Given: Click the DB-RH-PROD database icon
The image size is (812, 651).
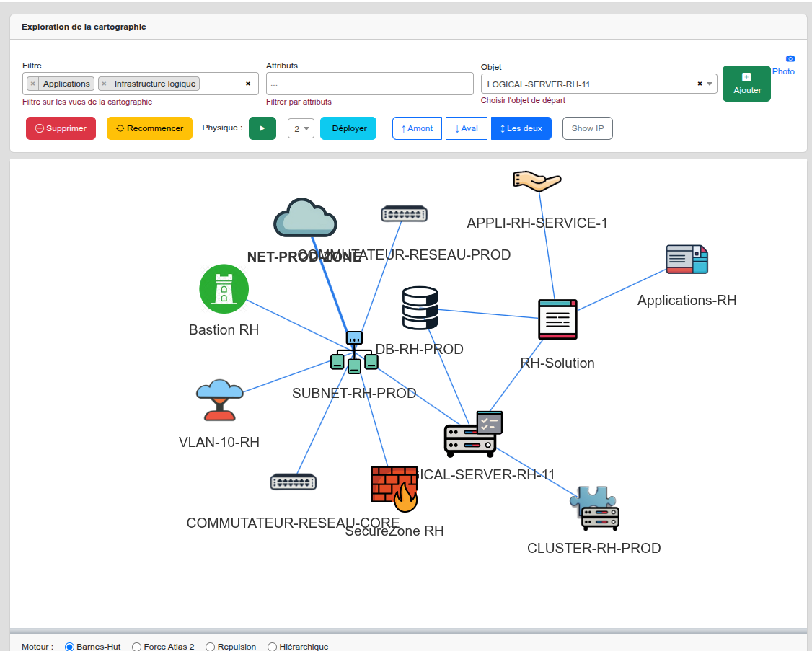Looking at the screenshot, I should 420,309.
